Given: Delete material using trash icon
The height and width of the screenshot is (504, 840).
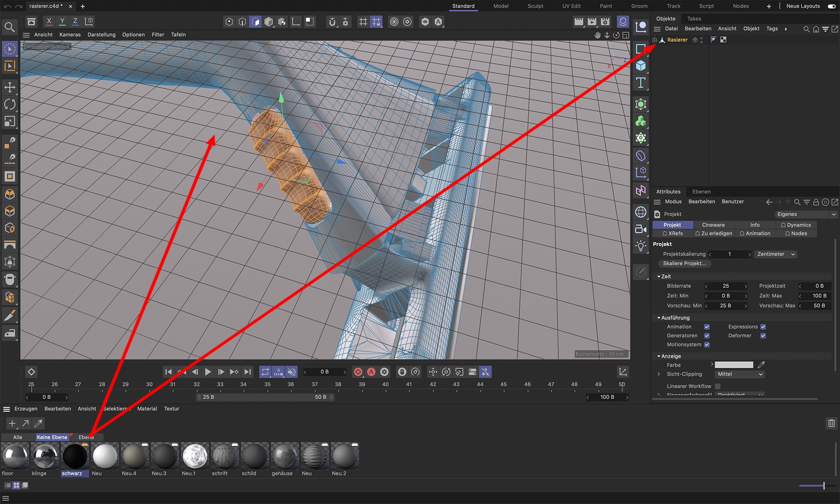Looking at the screenshot, I should [831, 423].
